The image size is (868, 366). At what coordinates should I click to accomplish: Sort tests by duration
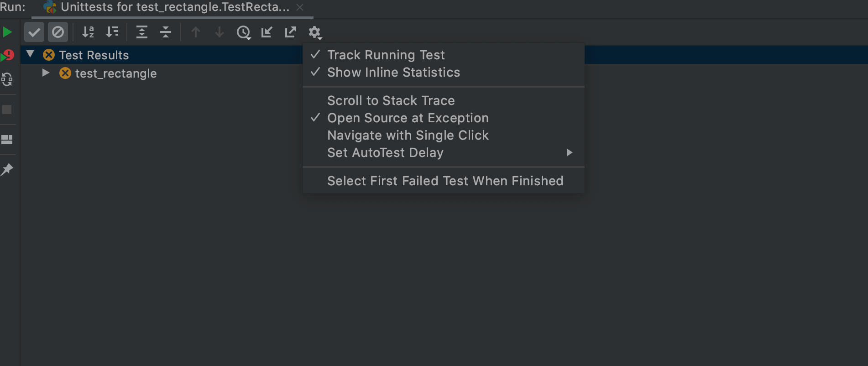112,32
